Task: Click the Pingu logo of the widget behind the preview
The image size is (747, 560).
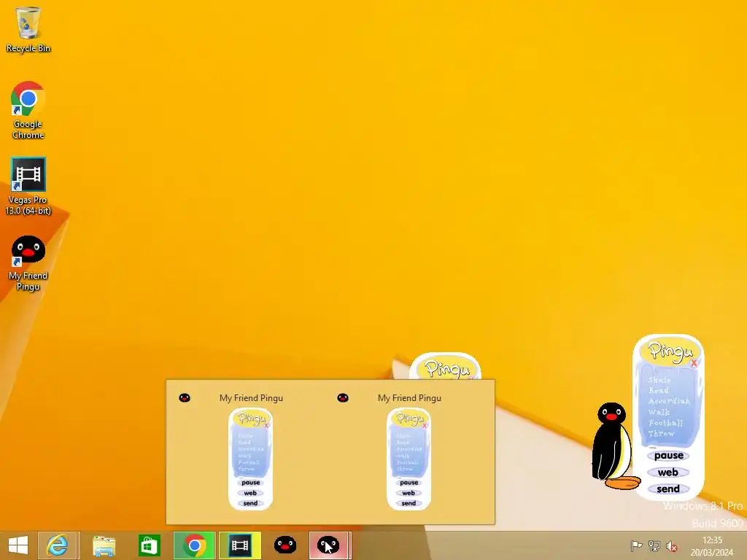Action: tap(446, 368)
